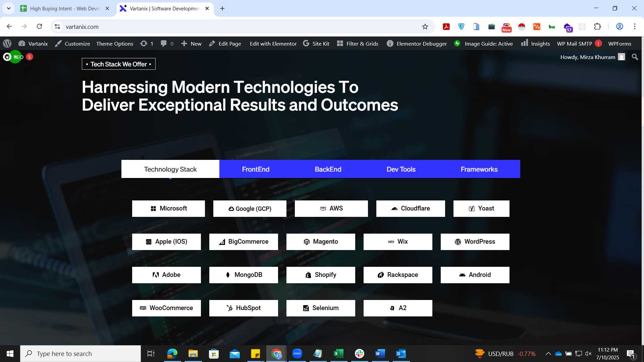Open the Adobe Acrobat extension icon
The height and width of the screenshot is (362, 644).
tap(446, 26)
